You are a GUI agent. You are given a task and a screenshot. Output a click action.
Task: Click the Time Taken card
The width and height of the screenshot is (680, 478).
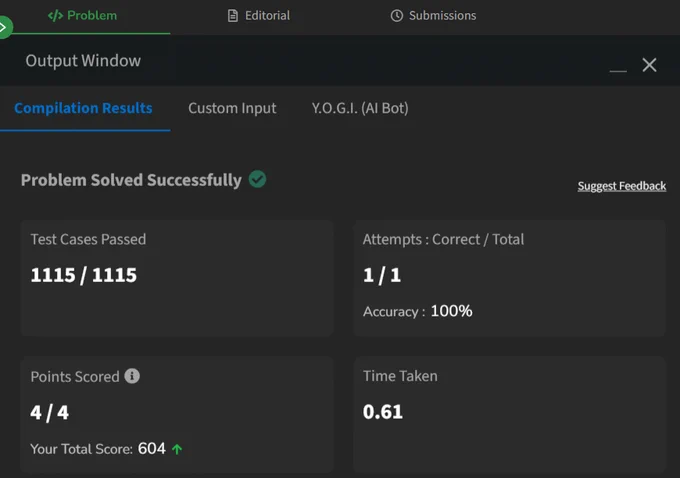(510, 415)
